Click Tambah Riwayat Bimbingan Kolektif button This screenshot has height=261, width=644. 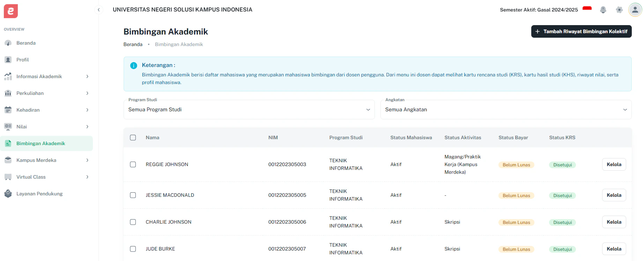(581, 31)
